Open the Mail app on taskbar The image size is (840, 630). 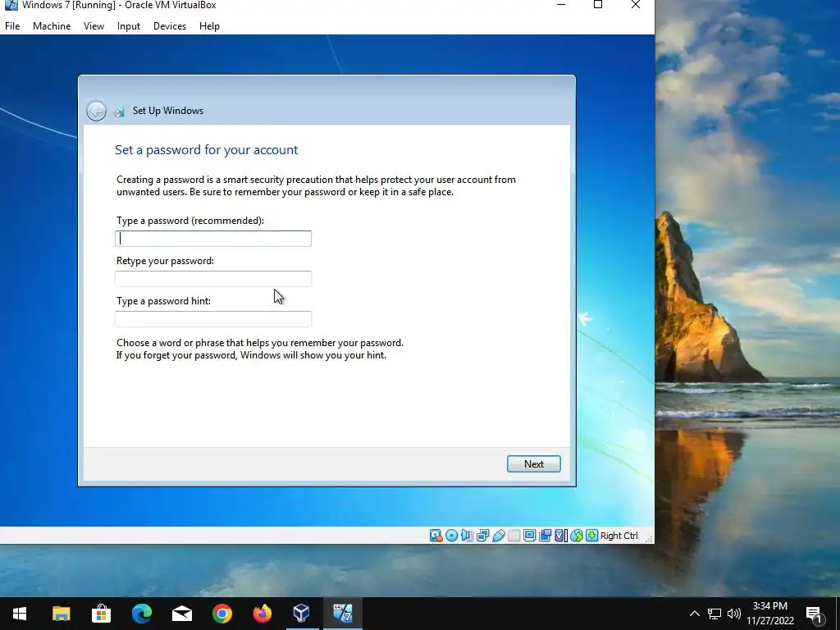[x=181, y=614]
